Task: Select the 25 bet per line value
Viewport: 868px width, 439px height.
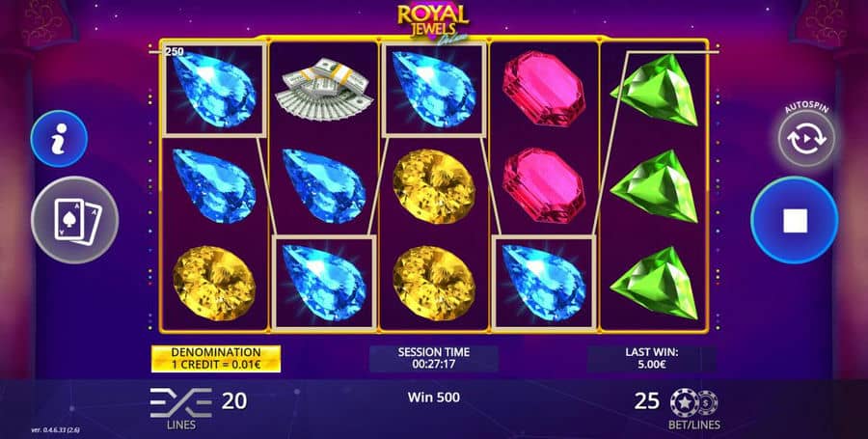Action: pos(646,400)
